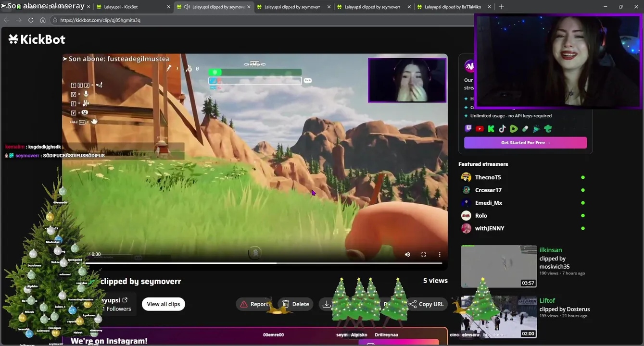Click the Get Started For Free button

tap(525, 143)
